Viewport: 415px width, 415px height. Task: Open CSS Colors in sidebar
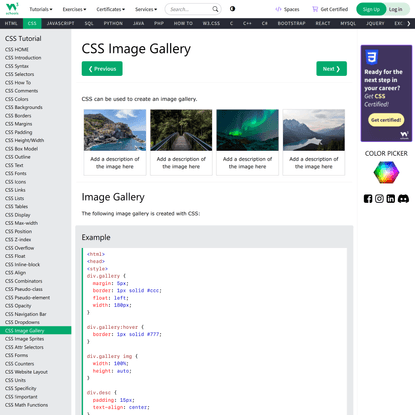point(35,99)
